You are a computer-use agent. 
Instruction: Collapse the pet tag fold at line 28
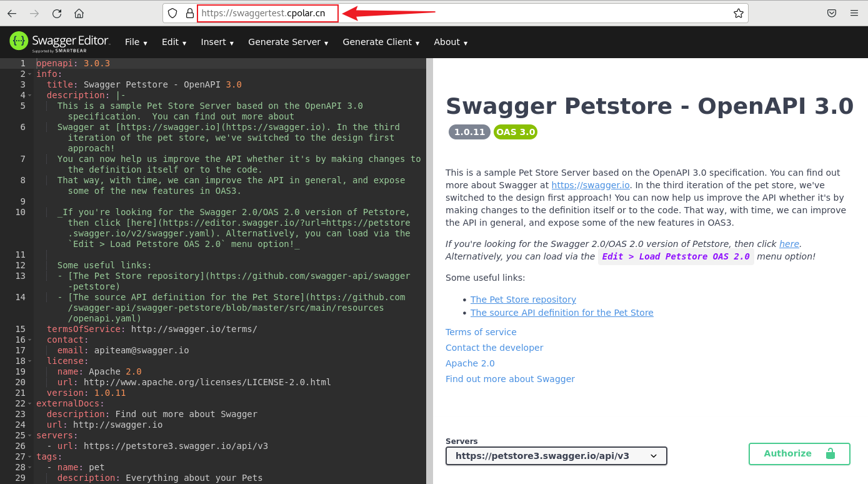[29, 467]
